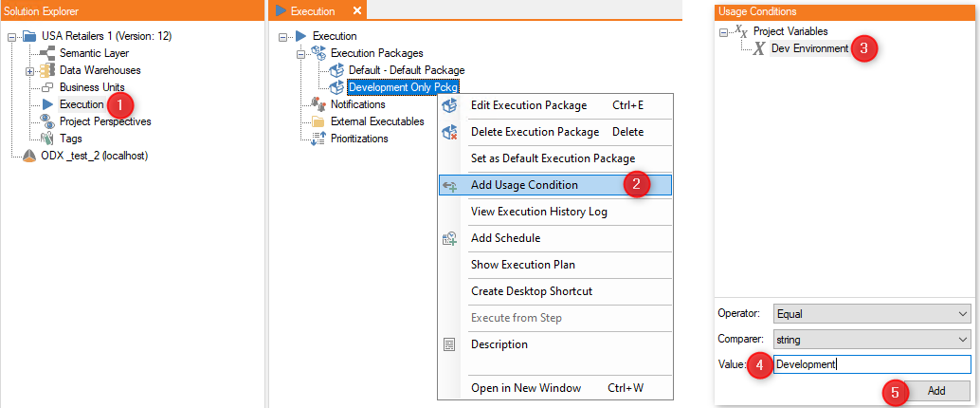Click the Delete Execution Package icon

pyautogui.click(x=448, y=132)
